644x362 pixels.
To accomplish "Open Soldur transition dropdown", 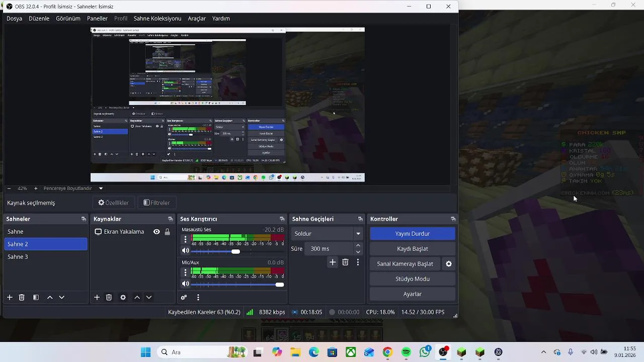I will pos(327,234).
